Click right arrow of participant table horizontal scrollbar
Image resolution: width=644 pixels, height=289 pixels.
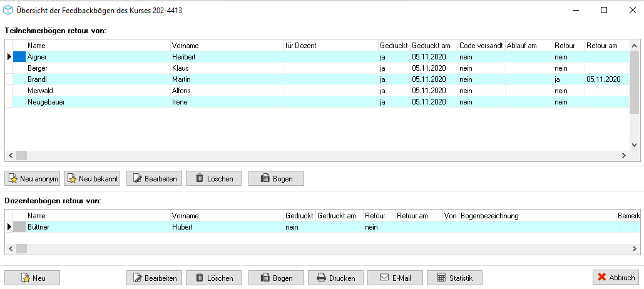tap(623, 156)
